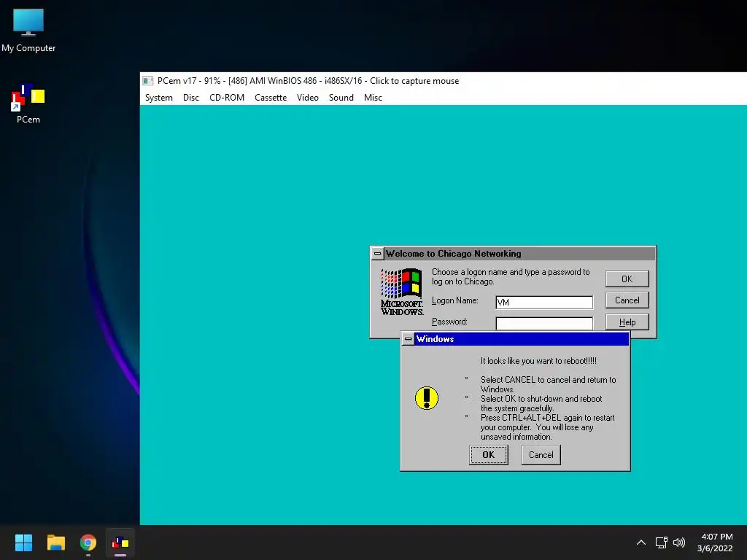Open control menu of Chicago Networking dialog
This screenshot has height=560, width=747.
coord(377,254)
